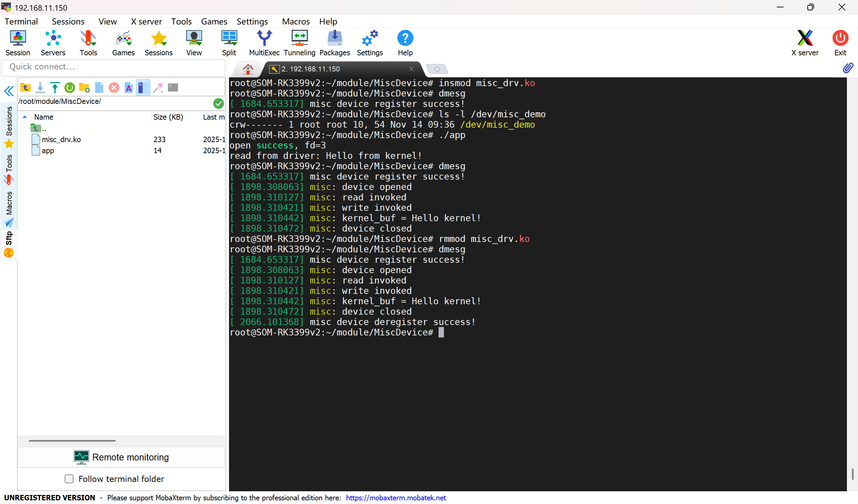Viewport: 858px width, 504px height.
Task: Switch to the Sftp sidebar tab
Action: [x=9, y=244]
